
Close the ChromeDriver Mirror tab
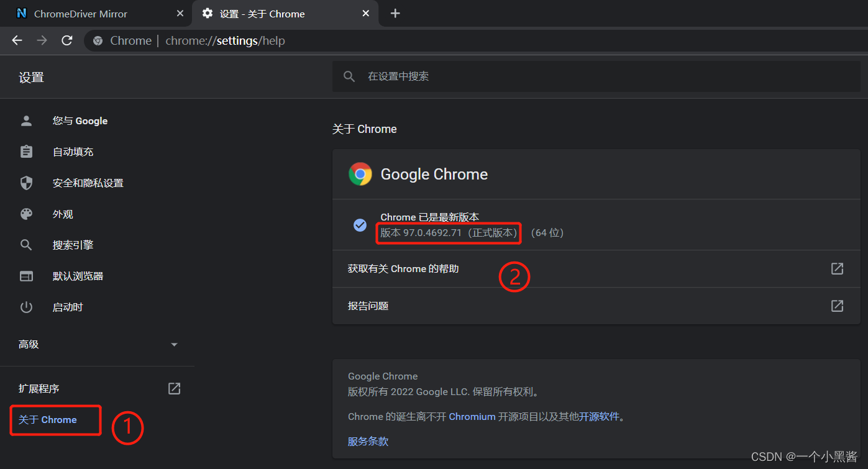[180, 14]
